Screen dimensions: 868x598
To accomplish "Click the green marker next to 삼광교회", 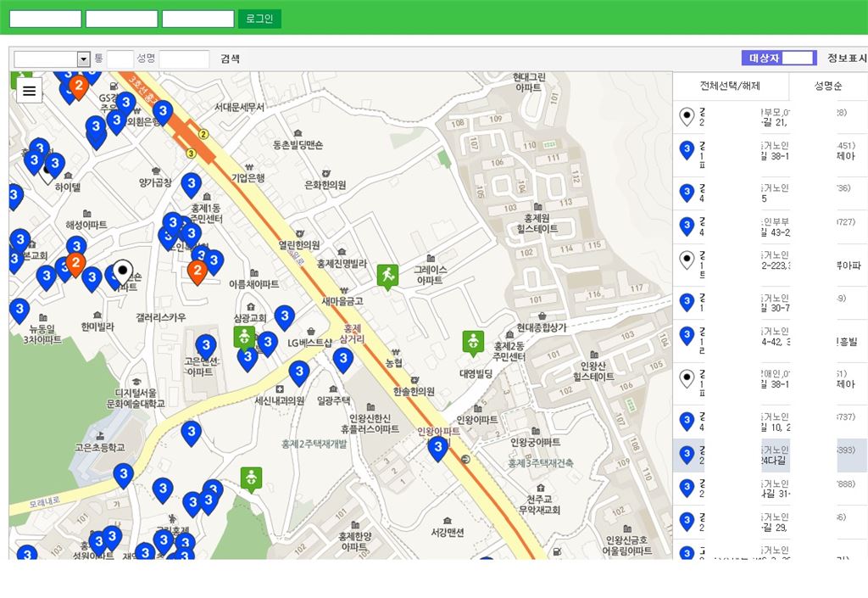I will tap(244, 337).
